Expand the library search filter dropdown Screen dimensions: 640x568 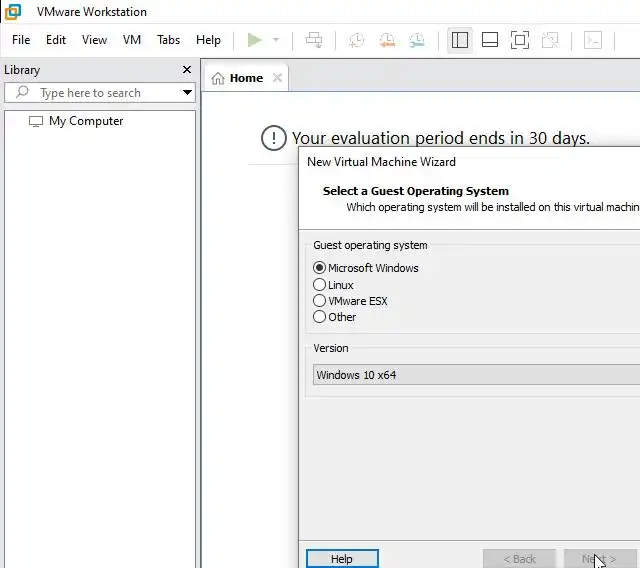[187, 93]
